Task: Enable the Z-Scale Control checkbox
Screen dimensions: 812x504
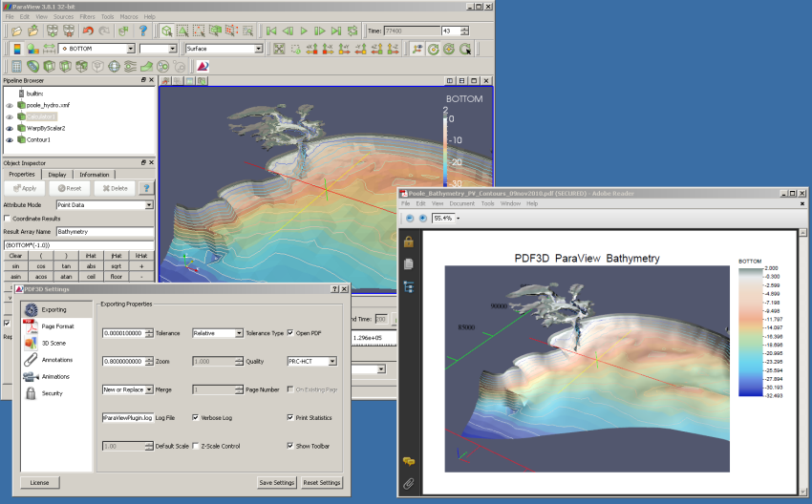Action: pyautogui.click(x=196, y=446)
